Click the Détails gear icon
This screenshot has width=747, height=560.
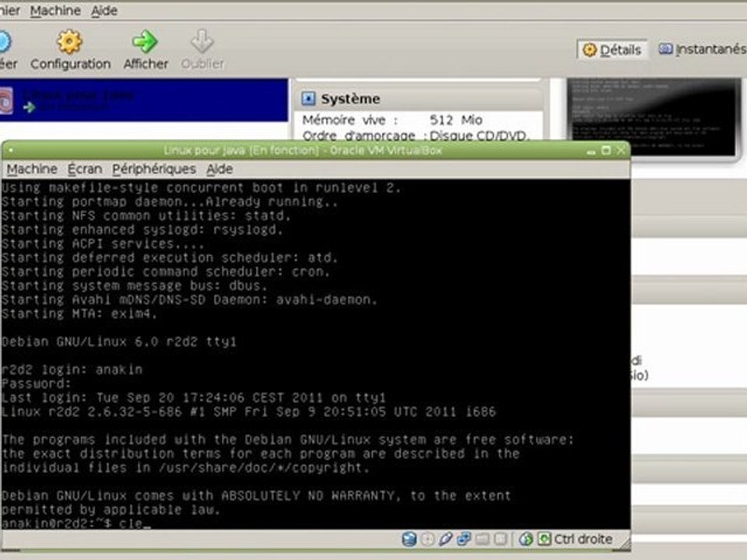coord(590,50)
